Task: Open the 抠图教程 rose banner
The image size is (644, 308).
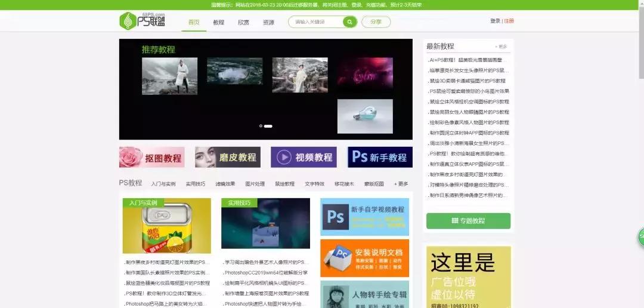Action: click(152, 157)
